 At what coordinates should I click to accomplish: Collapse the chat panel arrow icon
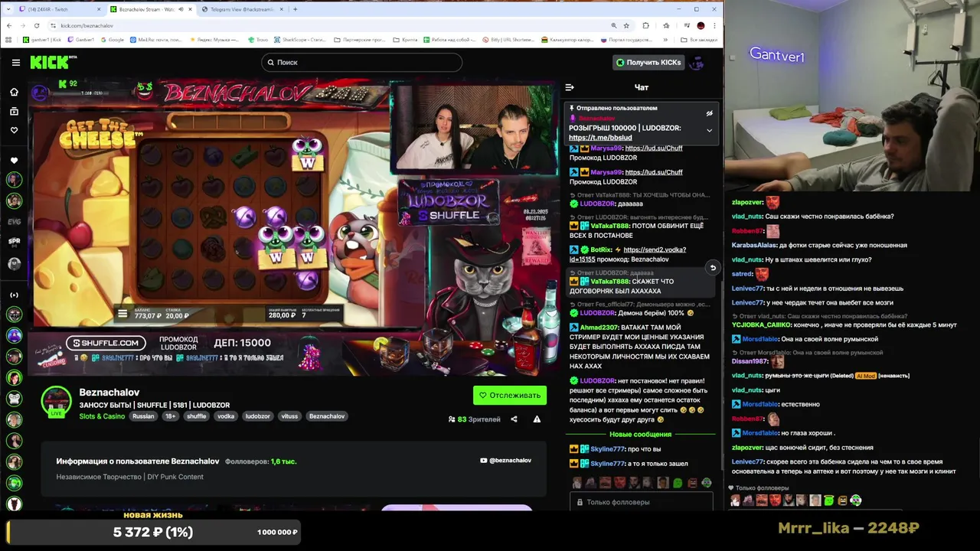[x=569, y=87]
